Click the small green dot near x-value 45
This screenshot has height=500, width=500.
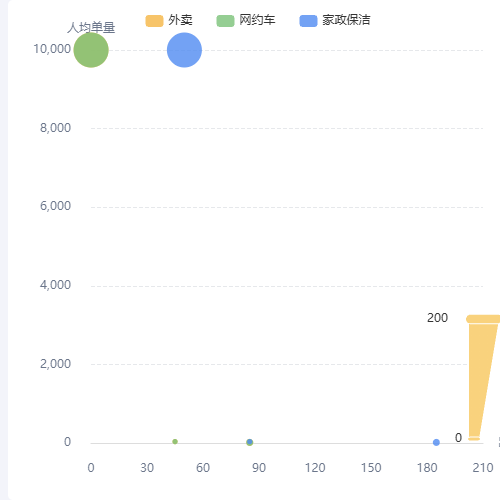[x=175, y=442]
